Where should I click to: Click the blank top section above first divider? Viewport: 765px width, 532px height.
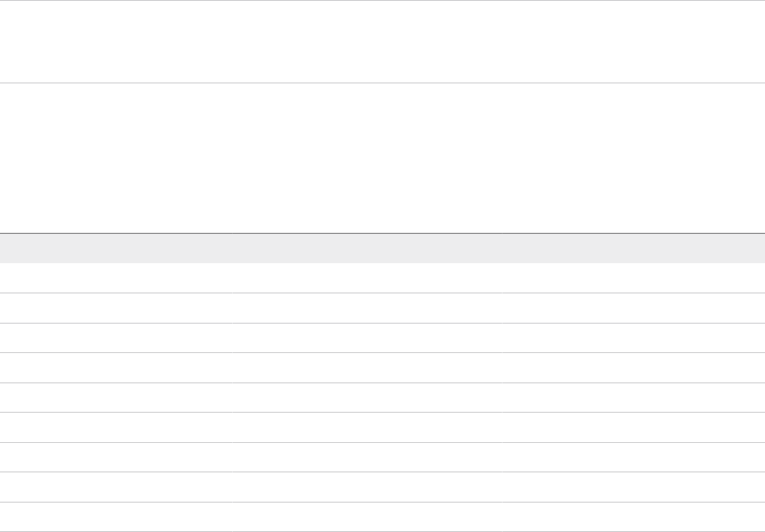point(382,41)
